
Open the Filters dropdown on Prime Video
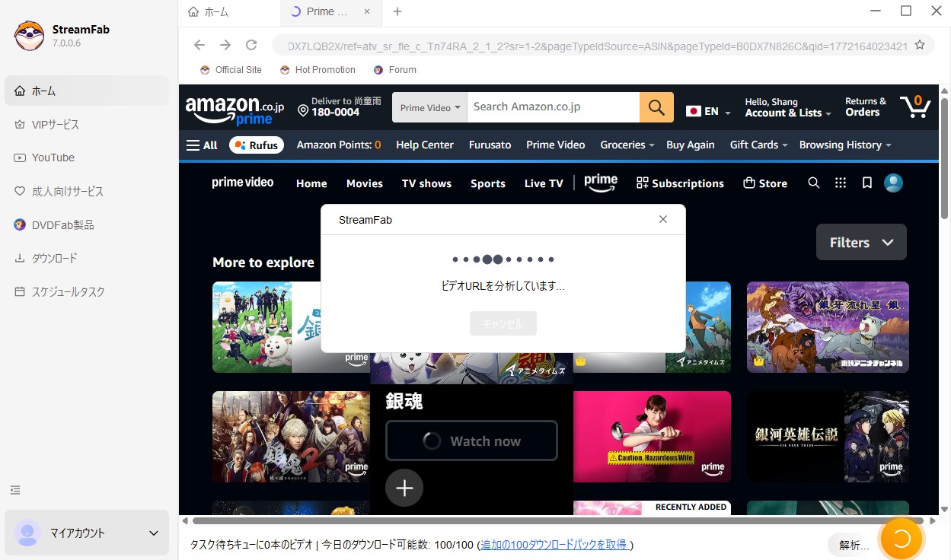coord(861,242)
